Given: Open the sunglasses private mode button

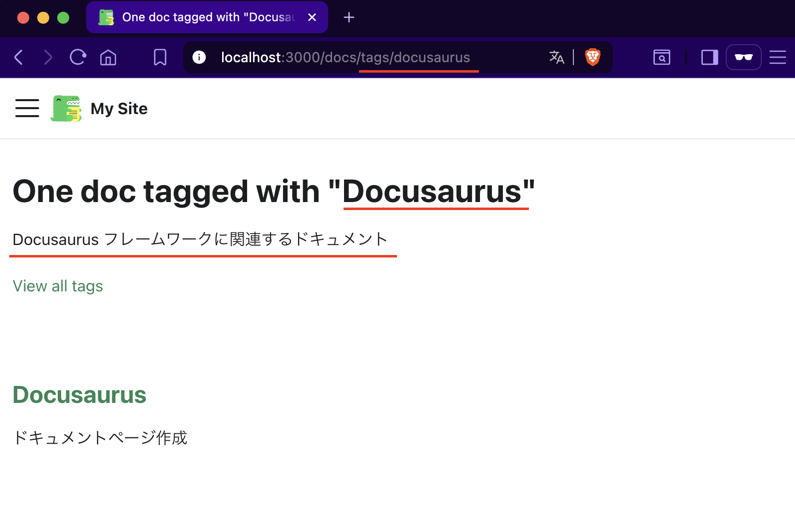Looking at the screenshot, I should [x=743, y=57].
